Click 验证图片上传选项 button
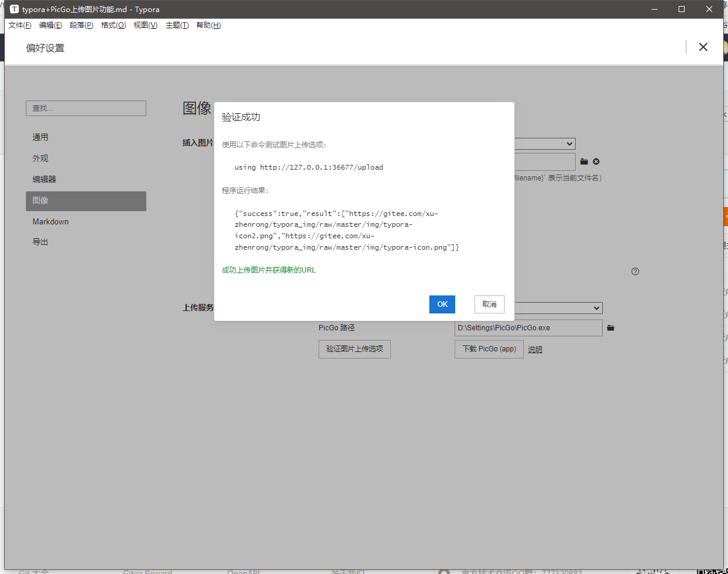 tap(355, 349)
